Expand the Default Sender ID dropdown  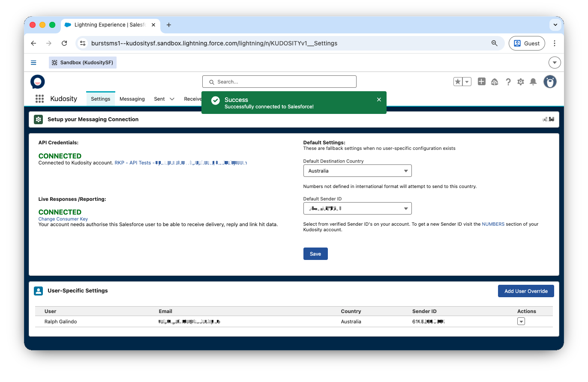357,209
